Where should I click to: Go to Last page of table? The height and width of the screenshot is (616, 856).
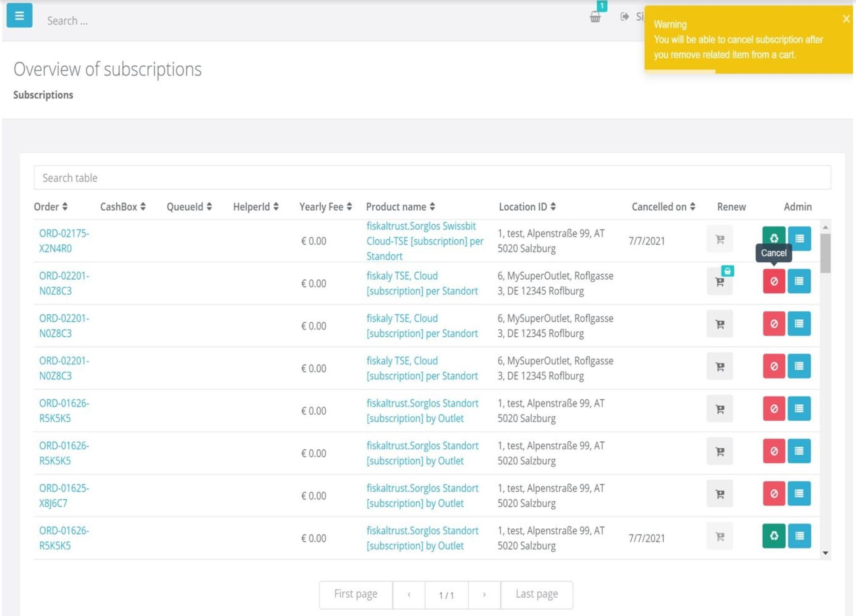tap(537, 594)
